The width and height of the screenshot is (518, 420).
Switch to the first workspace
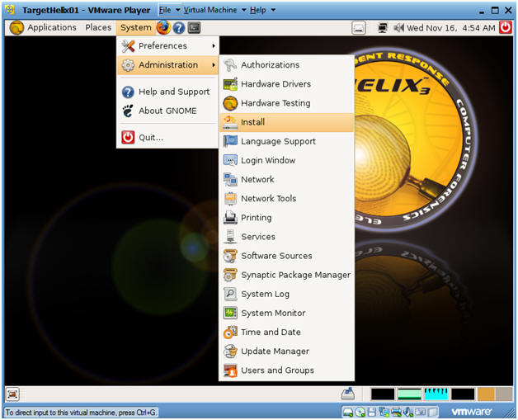click(383, 394)
